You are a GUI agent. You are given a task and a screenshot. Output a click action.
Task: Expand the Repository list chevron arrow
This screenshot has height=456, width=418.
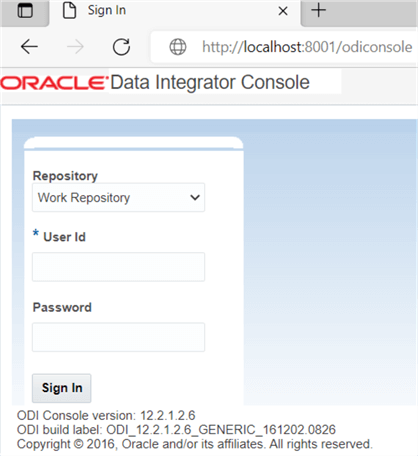195,197
